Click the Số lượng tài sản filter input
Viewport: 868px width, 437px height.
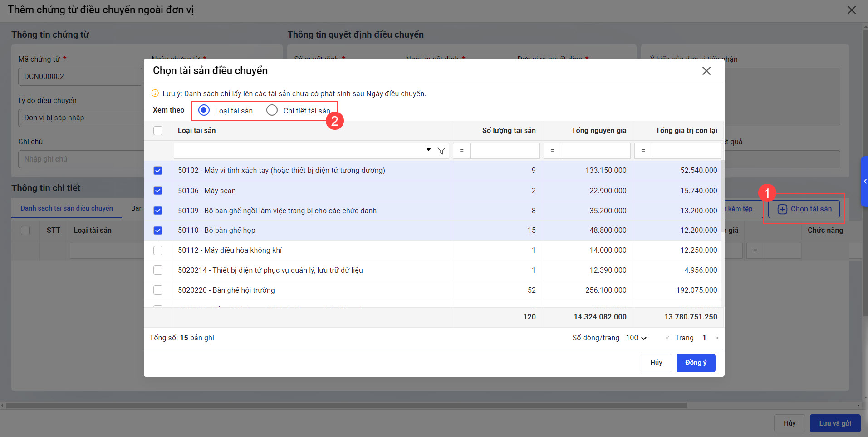tap(505, 151)
